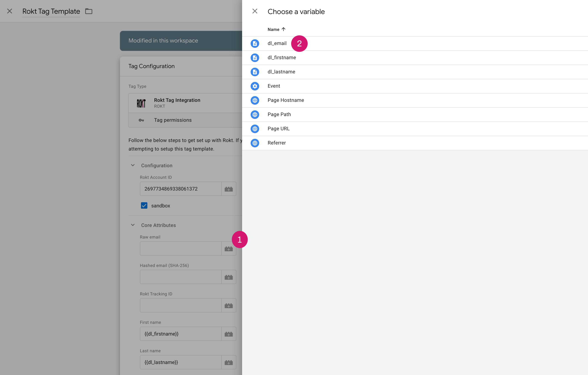Click the First name field
The image size is (588, 375).
[x=180, y=334]
